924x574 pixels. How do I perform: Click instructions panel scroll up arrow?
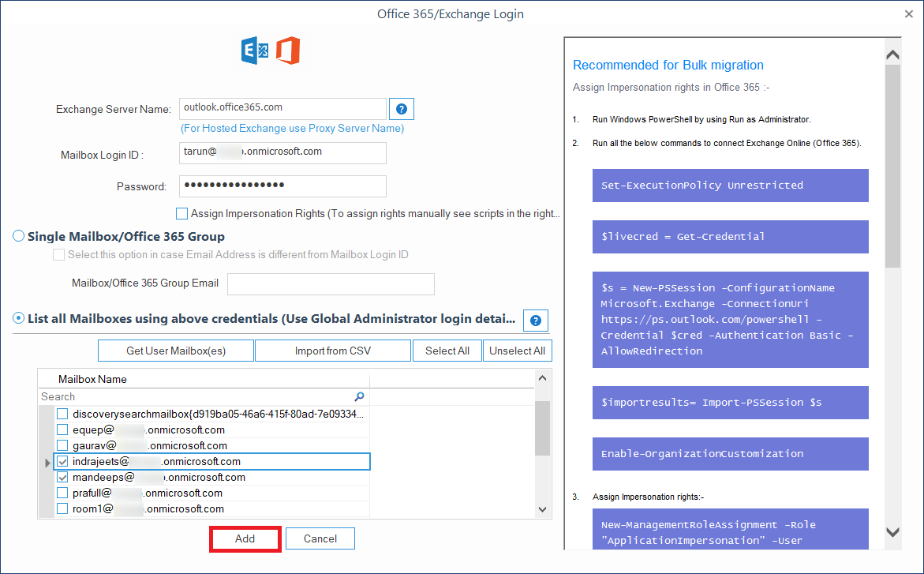[x=892, y=54]
